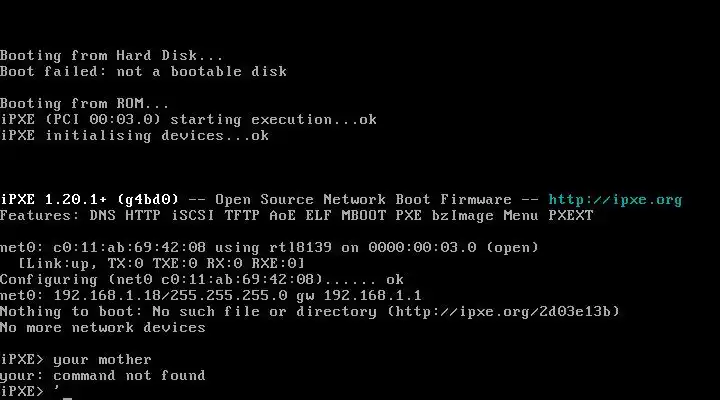This screenshot has height=400, width=720.
Task: Select 'No more network devices' message
Action: (x=103, y=327)
